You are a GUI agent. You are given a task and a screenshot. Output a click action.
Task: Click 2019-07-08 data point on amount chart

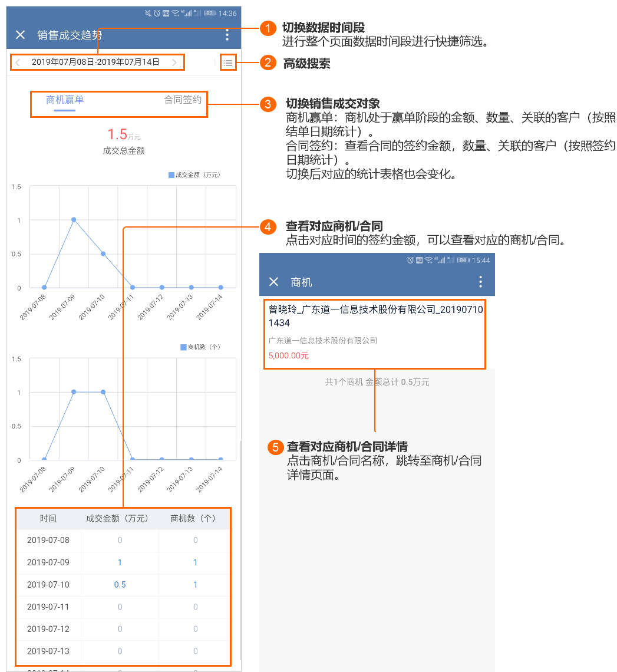tap(44, 287)
